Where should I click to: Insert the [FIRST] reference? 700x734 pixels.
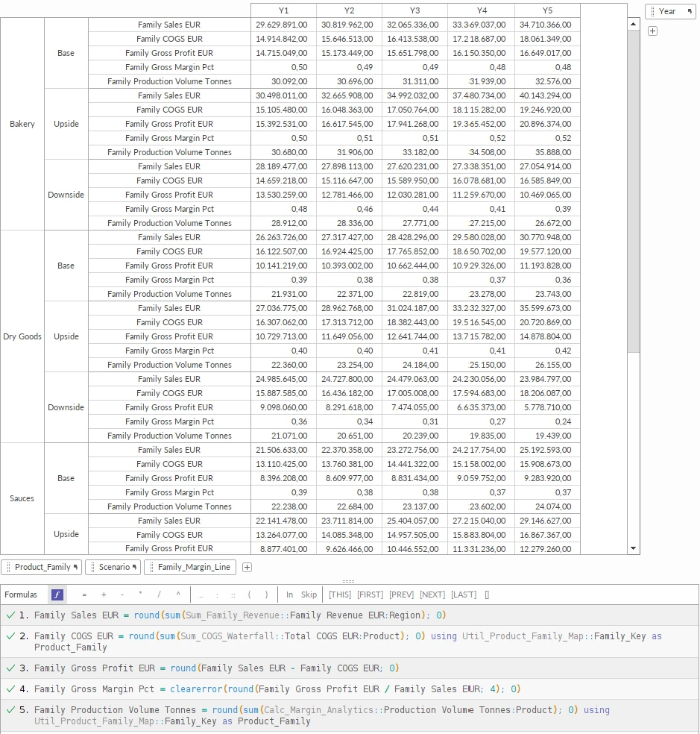(x=370, y=595)
